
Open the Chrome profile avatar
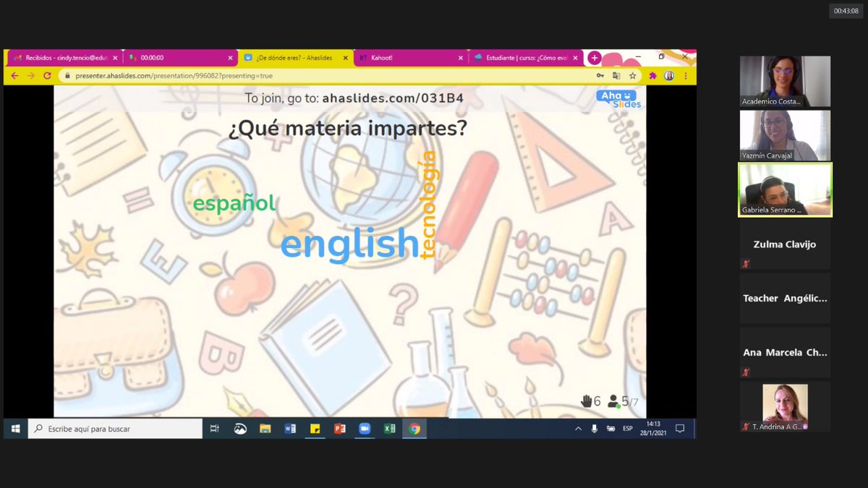669,75
